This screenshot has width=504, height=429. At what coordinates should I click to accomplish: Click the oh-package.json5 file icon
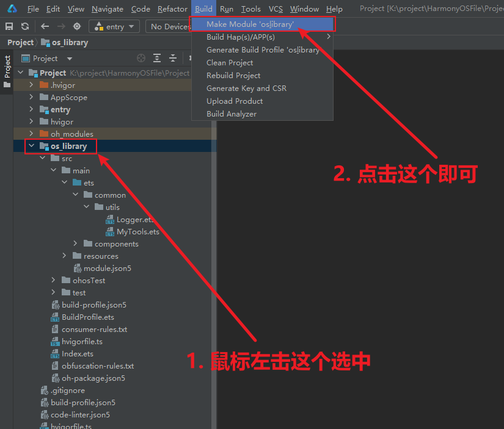point(56,378)
